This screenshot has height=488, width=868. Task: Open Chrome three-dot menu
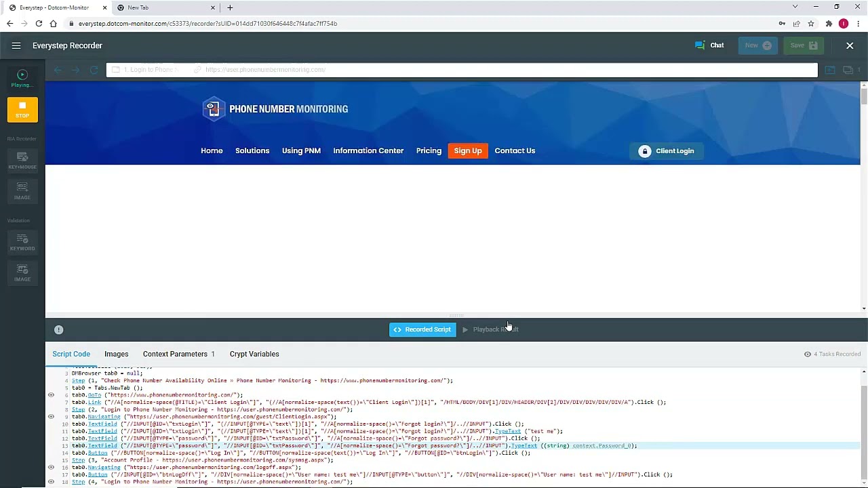click(x=858, y=23)
